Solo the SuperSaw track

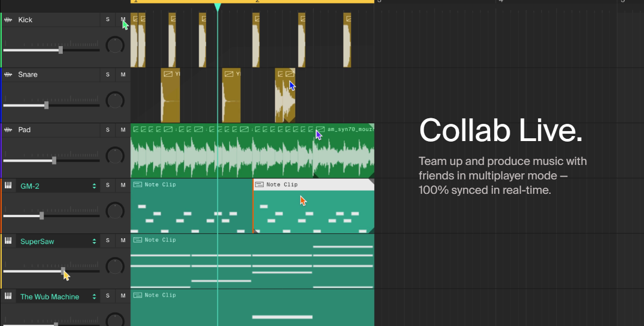108,240
